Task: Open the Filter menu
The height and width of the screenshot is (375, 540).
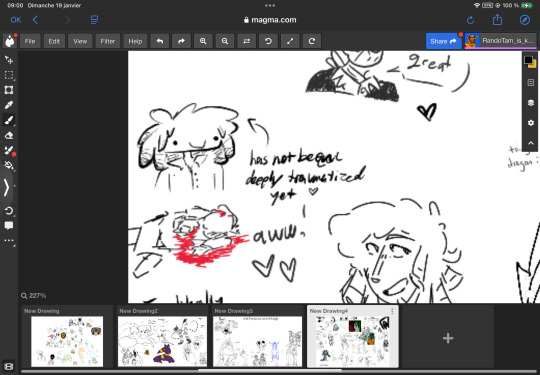Action: tap(107, 41)
